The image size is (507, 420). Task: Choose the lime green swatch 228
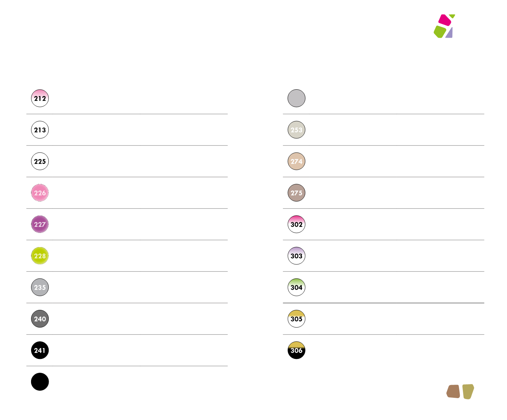pyautogui.click(x=40, y=256)
